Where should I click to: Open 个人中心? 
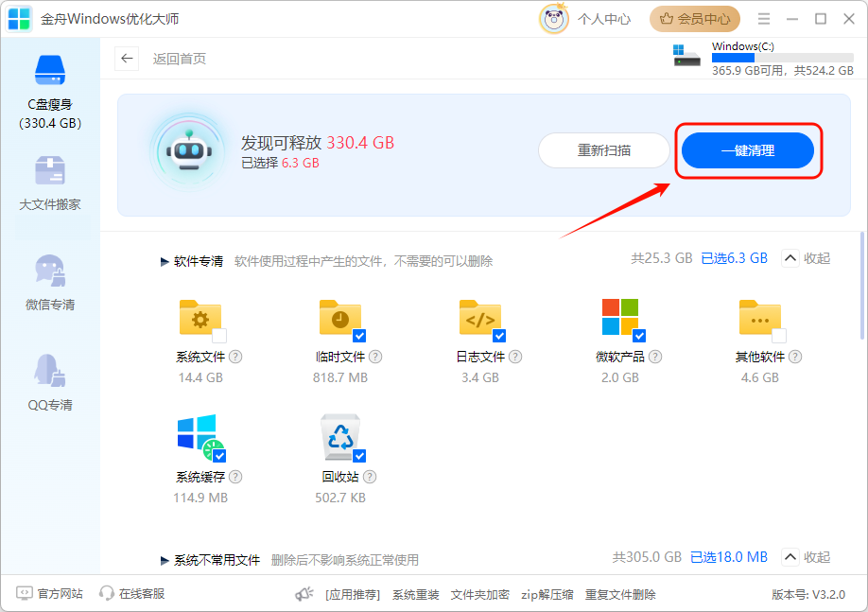pyautogui.click(x=604, y=19)
